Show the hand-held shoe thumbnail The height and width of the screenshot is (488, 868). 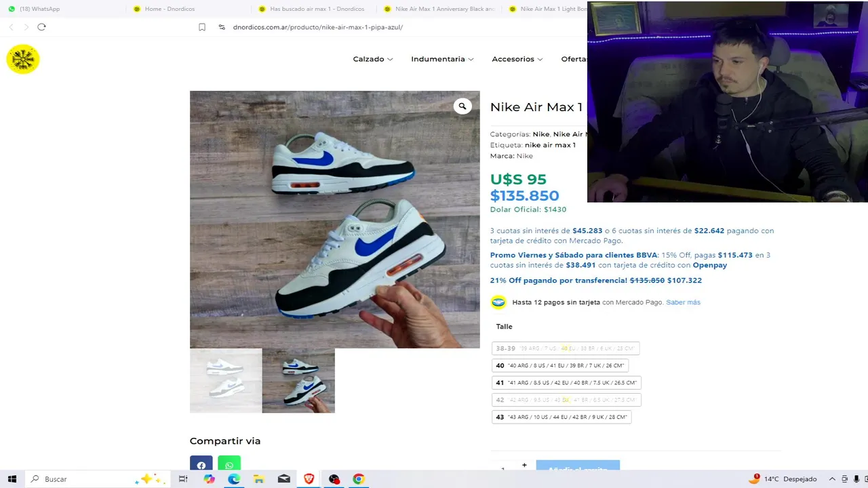click(x=298, y=381)
